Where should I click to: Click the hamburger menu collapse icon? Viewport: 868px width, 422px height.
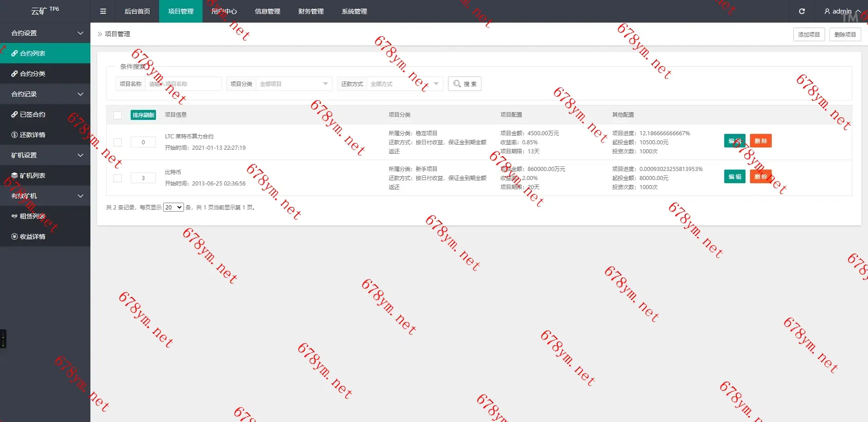click(103, 11)
